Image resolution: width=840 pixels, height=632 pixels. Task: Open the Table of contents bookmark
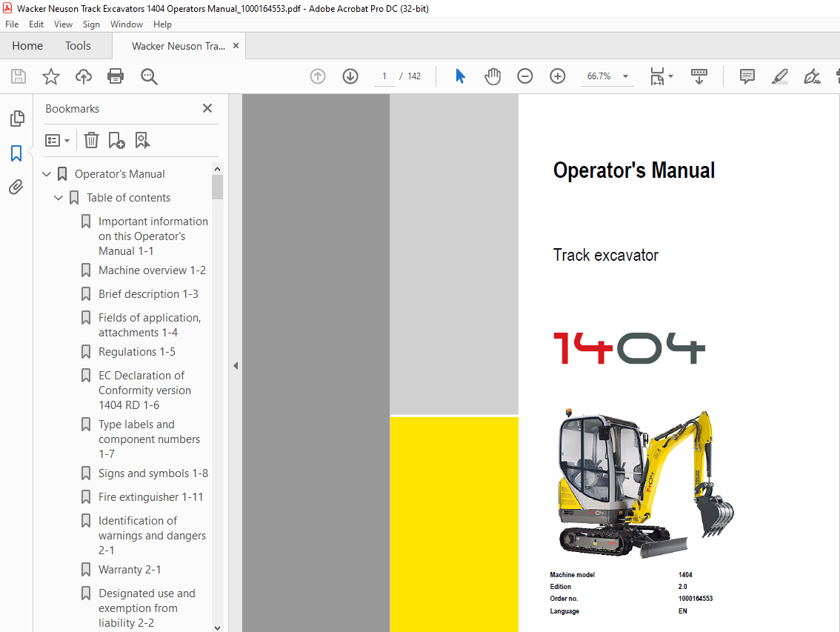[129, 198]
